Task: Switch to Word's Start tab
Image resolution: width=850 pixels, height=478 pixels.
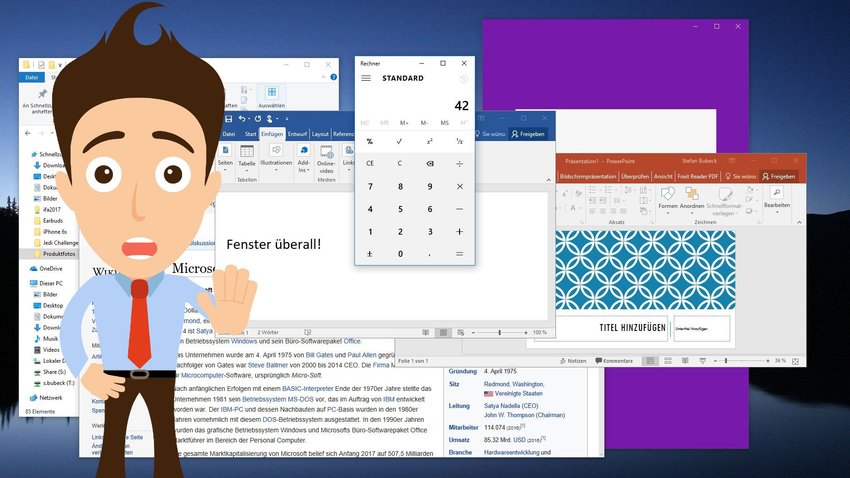Action: click(x=250, y=134)
